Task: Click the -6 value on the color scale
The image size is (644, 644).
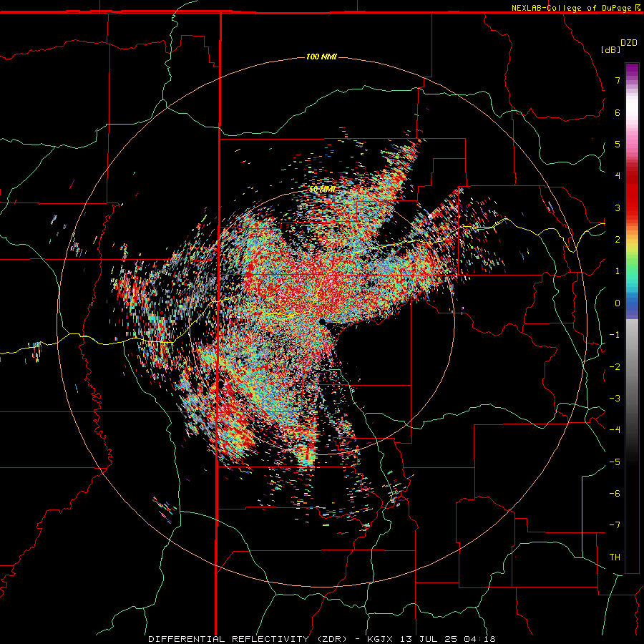Action: 615,494
